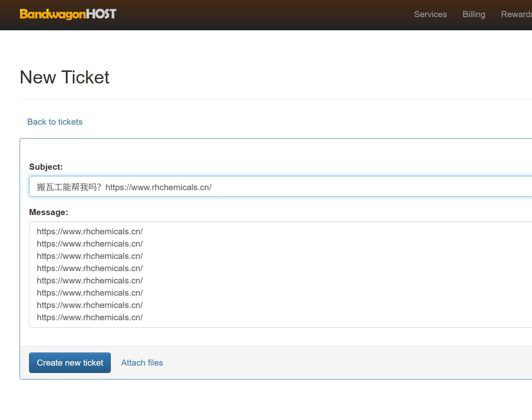Focus the Subject input field
The height and width of the screenshot is (420, 532).
point(281,186)
